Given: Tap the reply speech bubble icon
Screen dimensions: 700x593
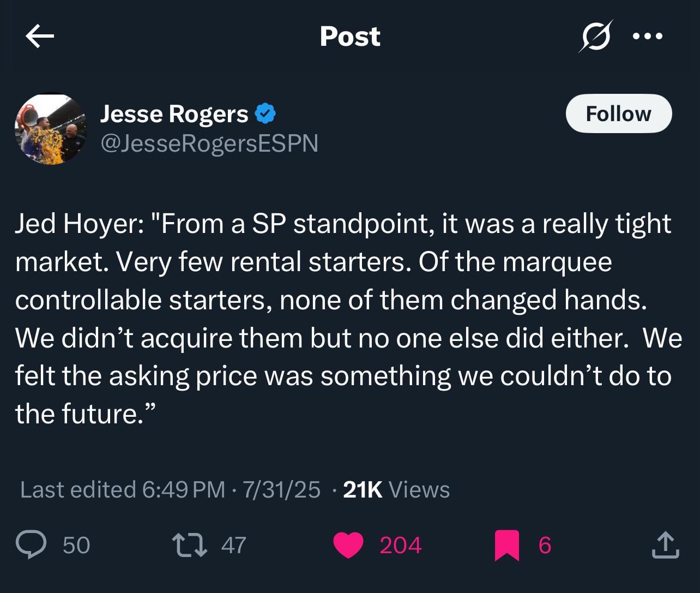Looking at the screenshot, I should coord(31,545).
